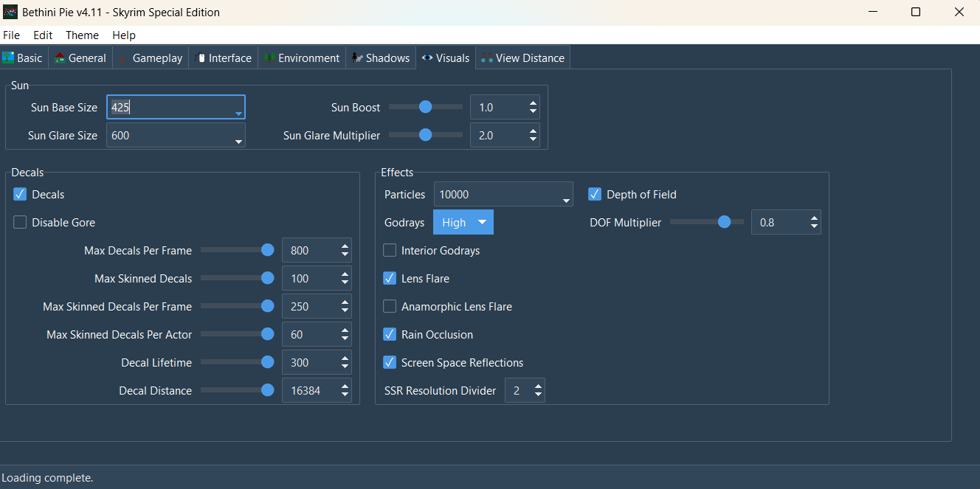The width and height of the screenshot is (980, 489).
Task: Open the Theme menu
Action: [x=82, y=35]
